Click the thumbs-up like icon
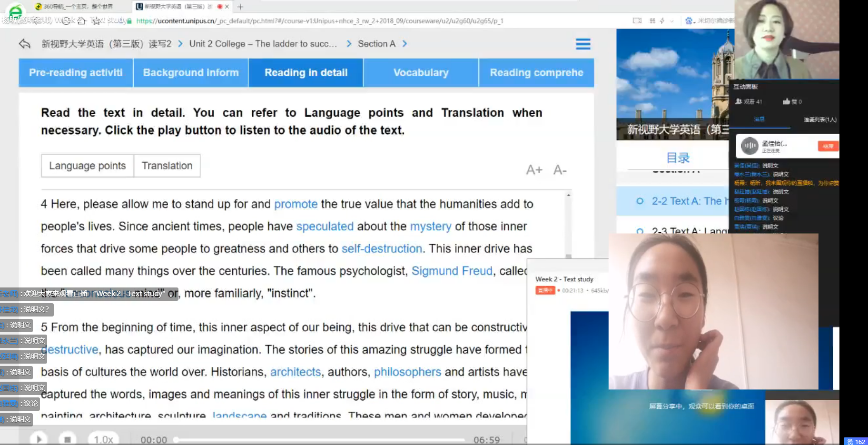868x445 pixels. click(x=787, y=101)
